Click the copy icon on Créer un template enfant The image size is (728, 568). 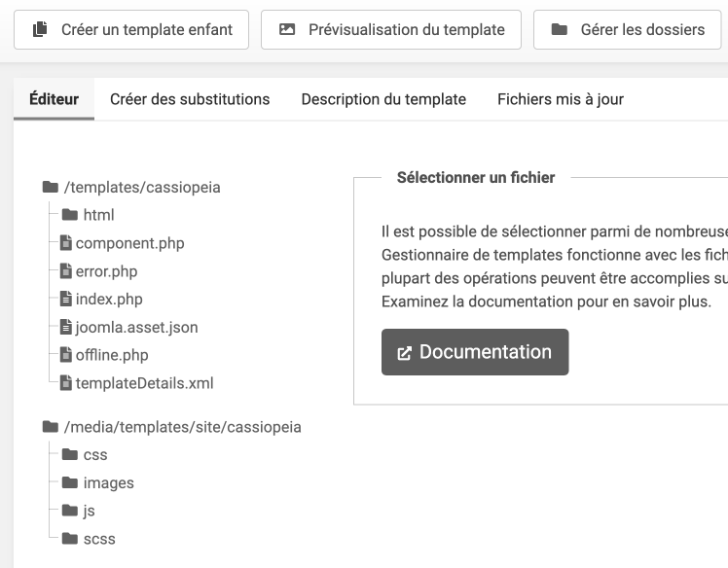pos(40,29)
